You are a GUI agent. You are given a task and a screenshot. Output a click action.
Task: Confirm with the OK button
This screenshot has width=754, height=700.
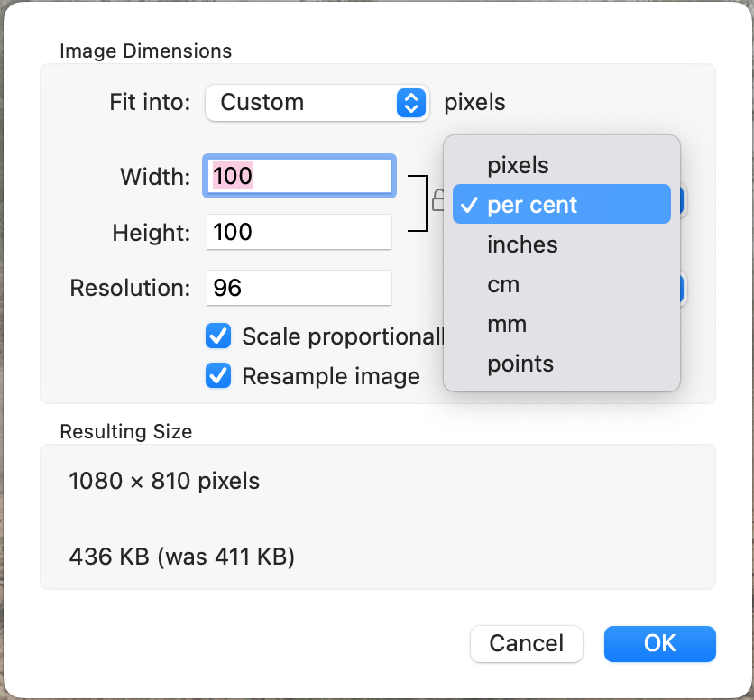pyautogui.click(x=659, y=643)
